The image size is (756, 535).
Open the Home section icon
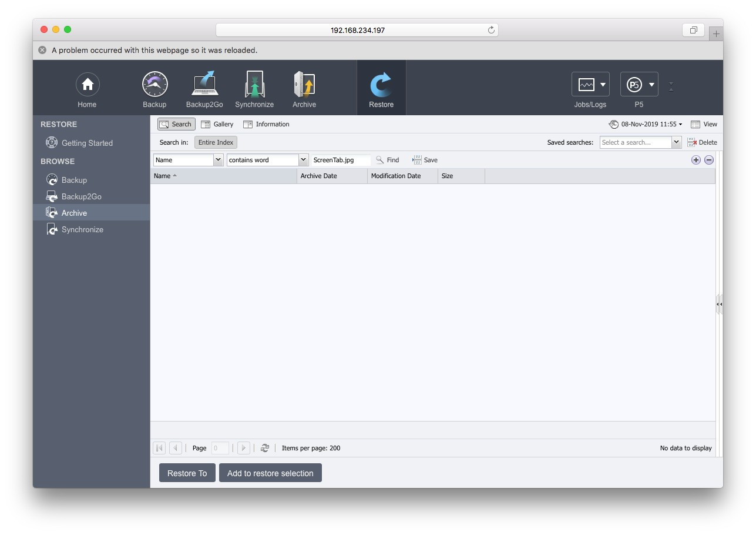point(87,85)
